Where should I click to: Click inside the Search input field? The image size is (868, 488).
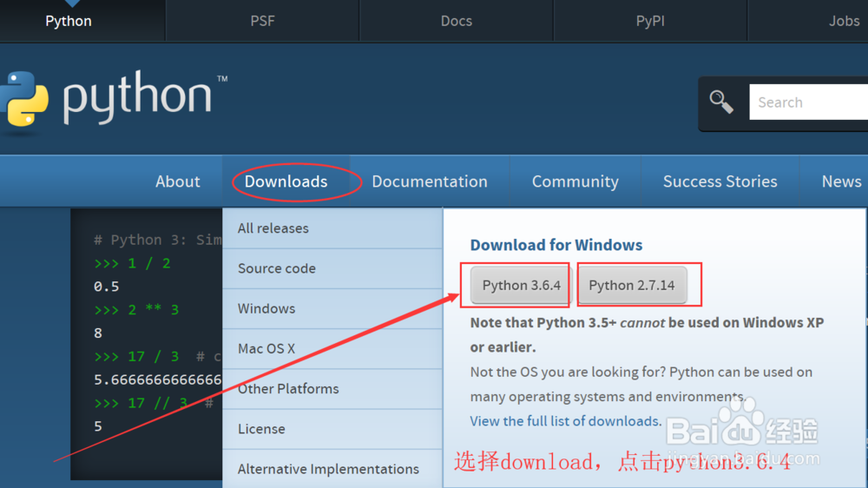pyautogui.click(x=809, y=102)
